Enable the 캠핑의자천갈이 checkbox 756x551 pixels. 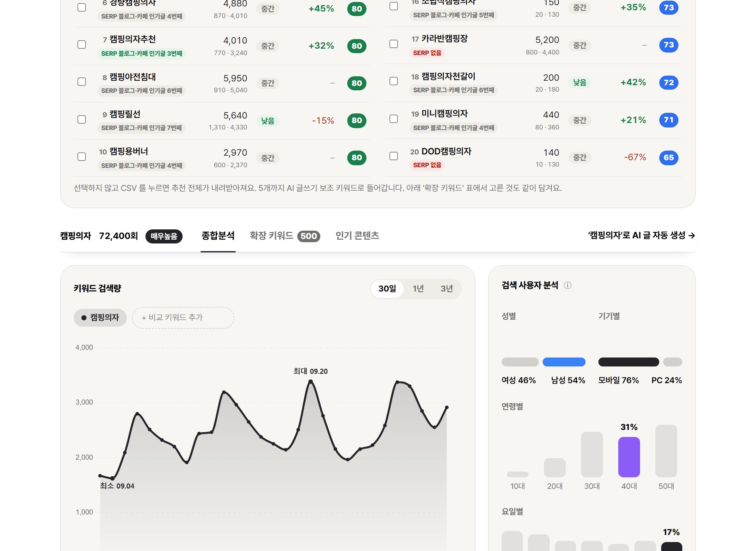393,81
